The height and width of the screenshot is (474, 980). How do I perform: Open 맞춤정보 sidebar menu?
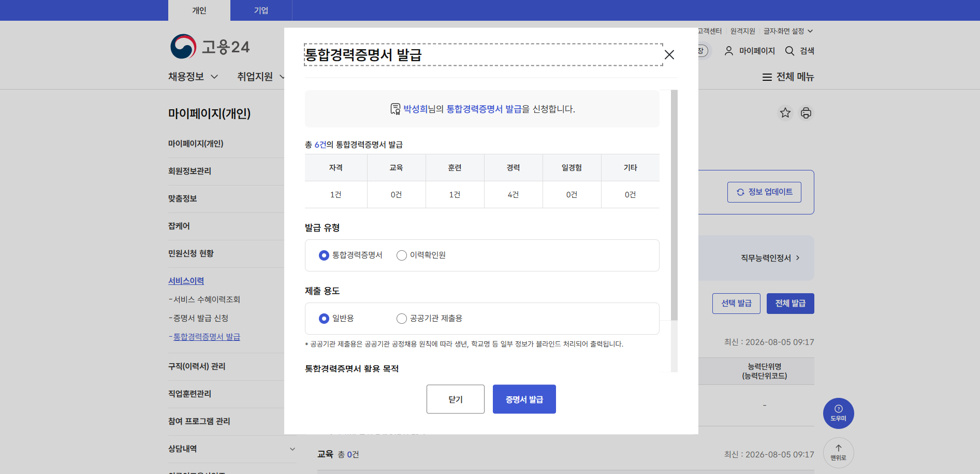click(182, 198)
